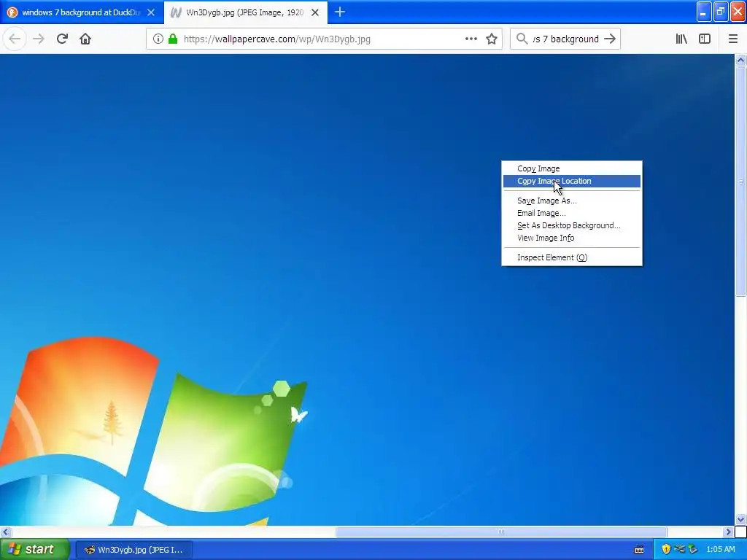
Task: Choose Set As Desktop Background...
Action: (x=572, y=225)
